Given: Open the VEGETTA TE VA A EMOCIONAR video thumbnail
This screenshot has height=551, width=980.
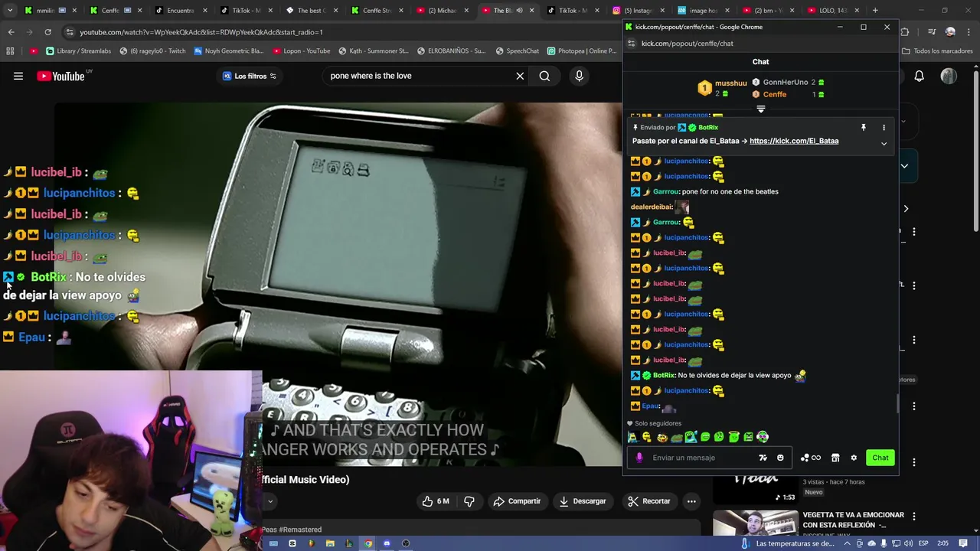Looking at the screenshot, I should pos(754,523).
